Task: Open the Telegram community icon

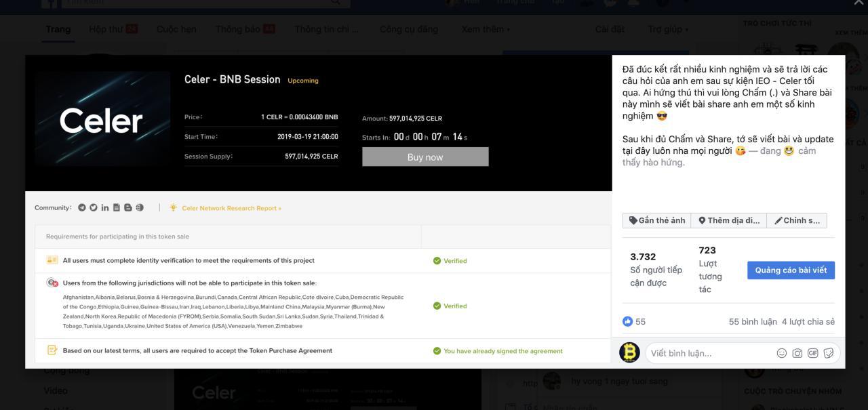Action: (x=82, y=208)
